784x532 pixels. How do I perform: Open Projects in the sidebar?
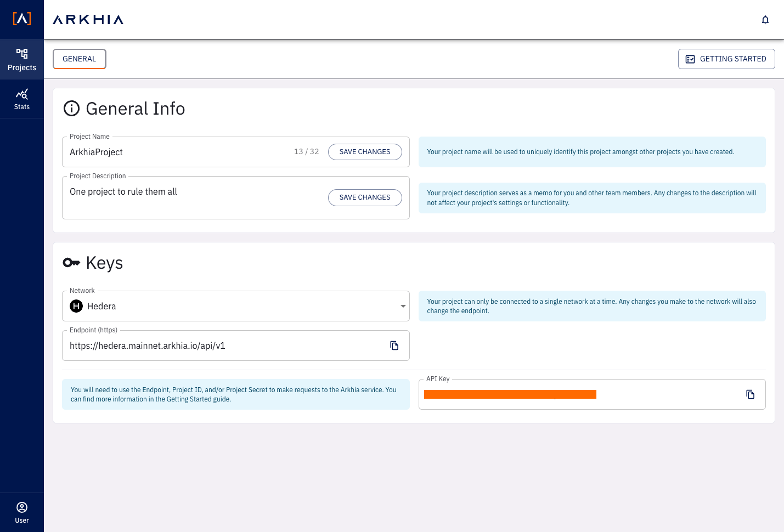point(22,60)
